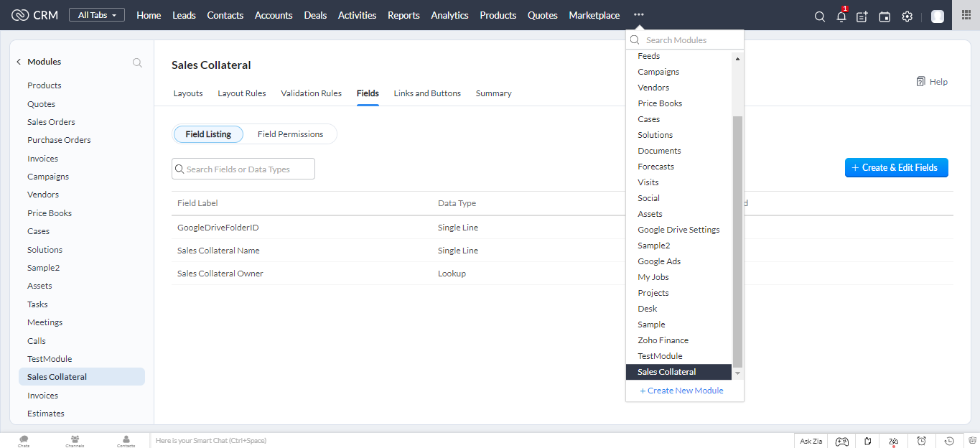Open the setup gear icon
The image size is (980, 448).
(x=907, y=17)
